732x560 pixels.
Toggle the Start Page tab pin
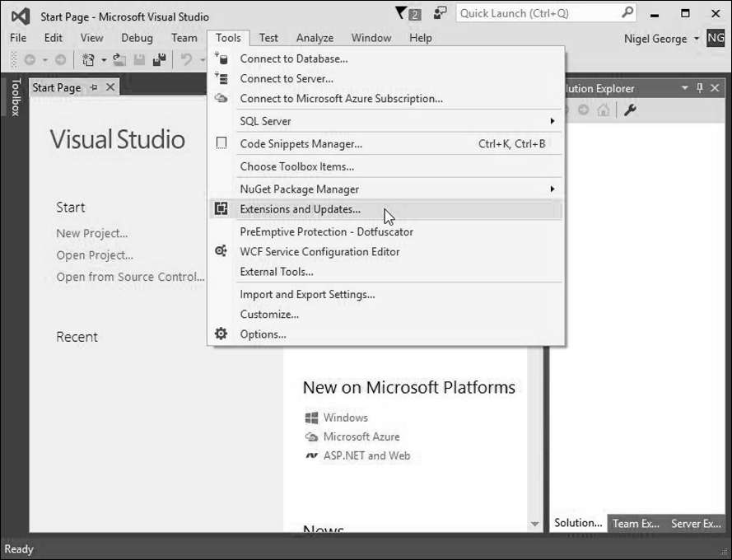click(94, 87)
